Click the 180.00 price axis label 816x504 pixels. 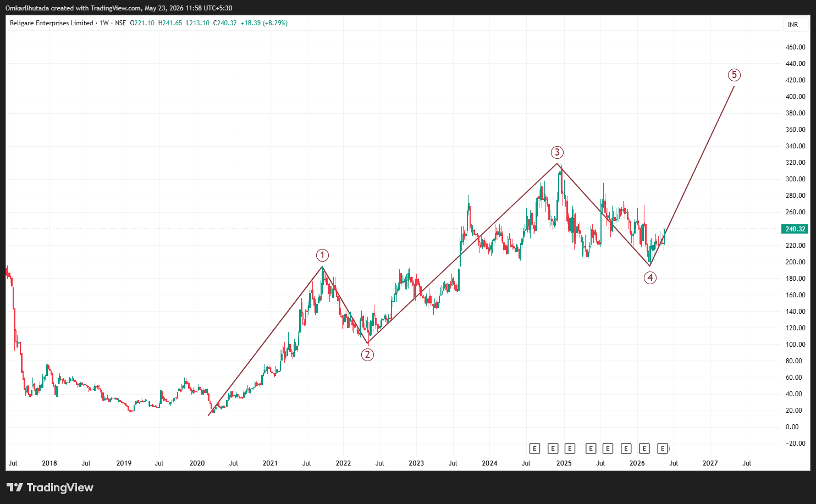point(795,279)
